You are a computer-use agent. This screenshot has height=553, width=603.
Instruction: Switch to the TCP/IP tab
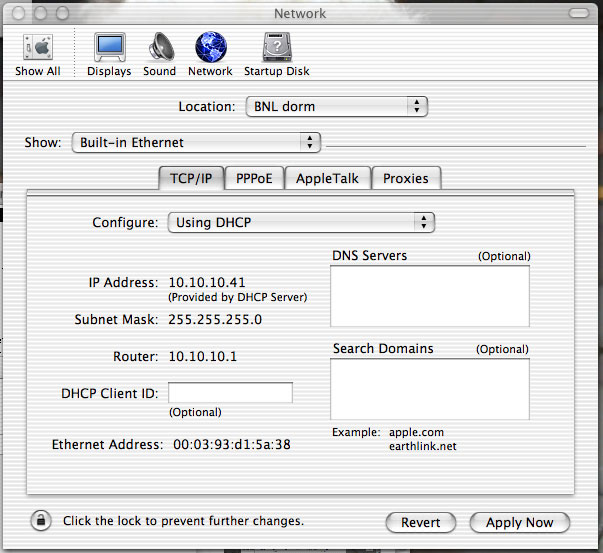coord(190,178)
